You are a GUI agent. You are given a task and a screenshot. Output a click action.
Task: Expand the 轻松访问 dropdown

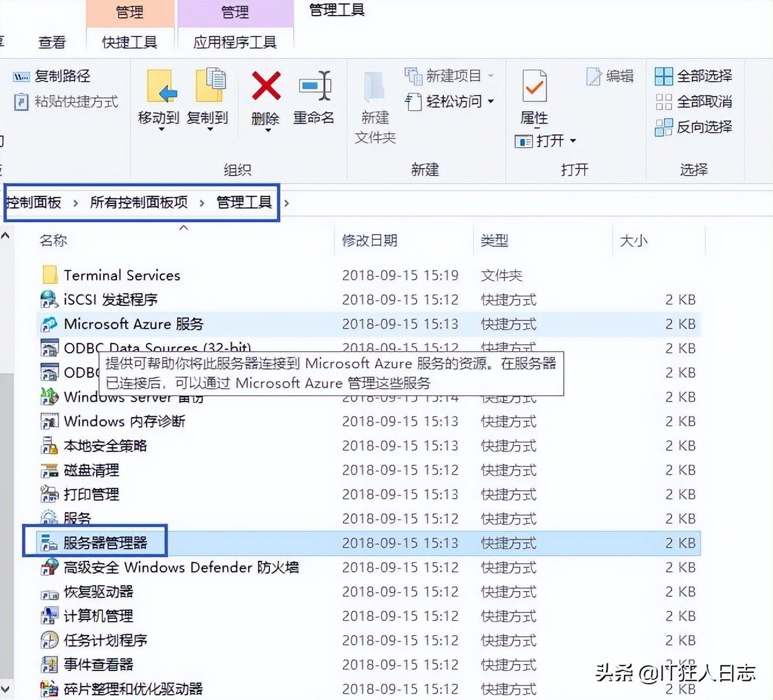click(491, 101)
